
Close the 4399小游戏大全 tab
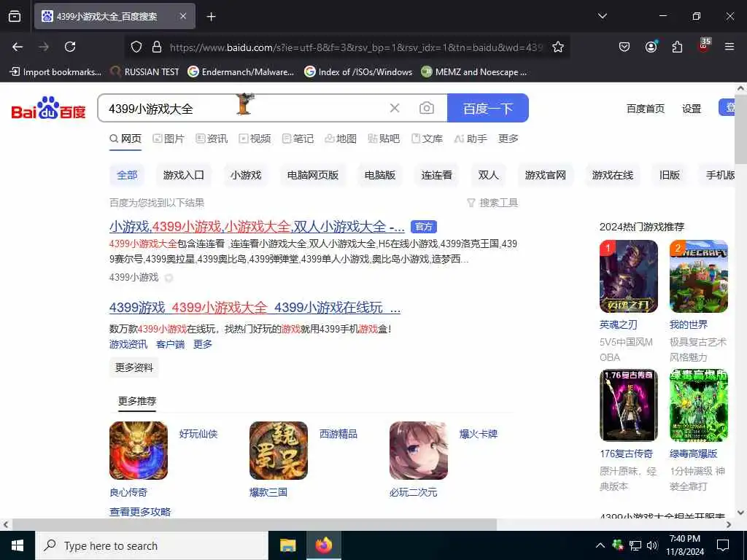[183, 16]
